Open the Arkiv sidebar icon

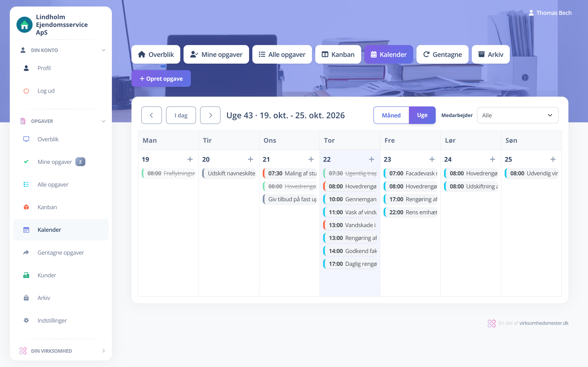[26, 298]
